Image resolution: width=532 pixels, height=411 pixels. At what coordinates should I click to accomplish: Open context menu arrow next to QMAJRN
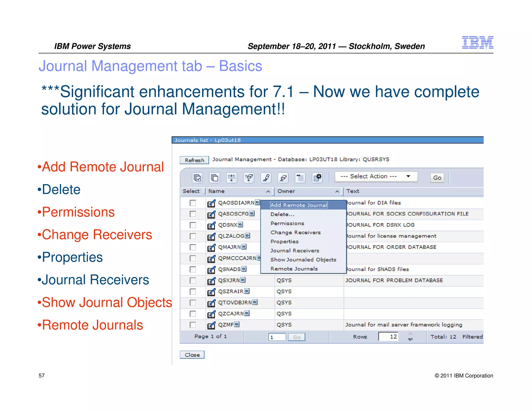244,247
